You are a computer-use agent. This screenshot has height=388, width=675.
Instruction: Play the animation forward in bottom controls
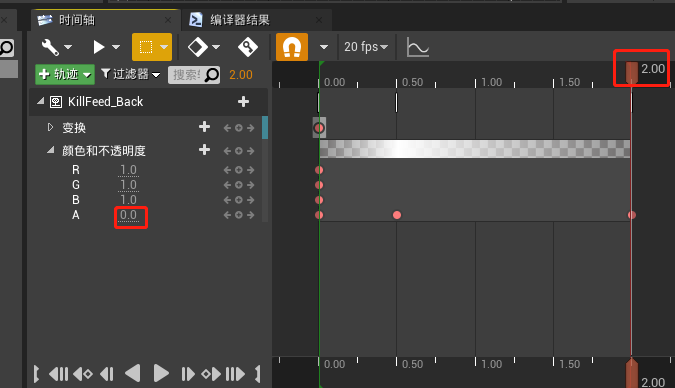[161, 373]
